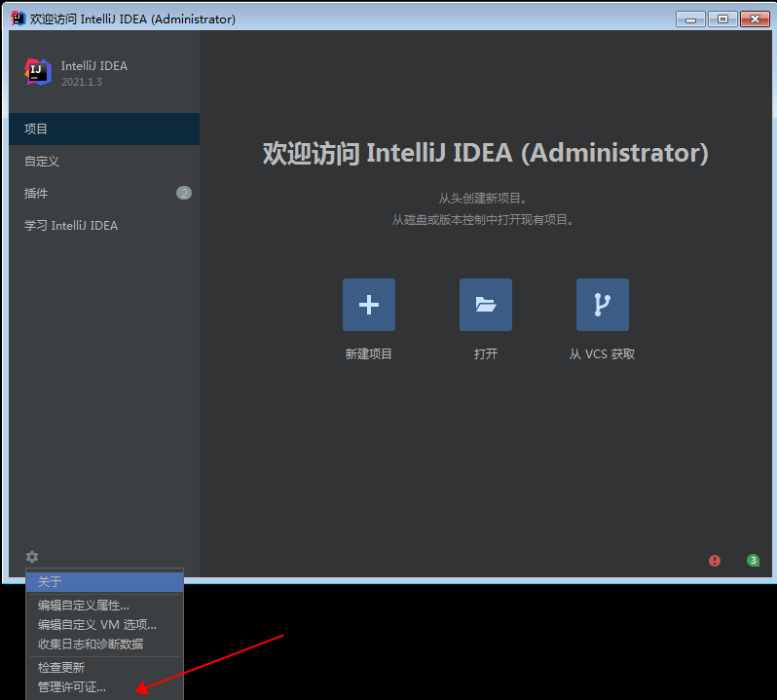
Task: Choose 收集日志和诊断数据 menu item
Action: tap(90, 644)
